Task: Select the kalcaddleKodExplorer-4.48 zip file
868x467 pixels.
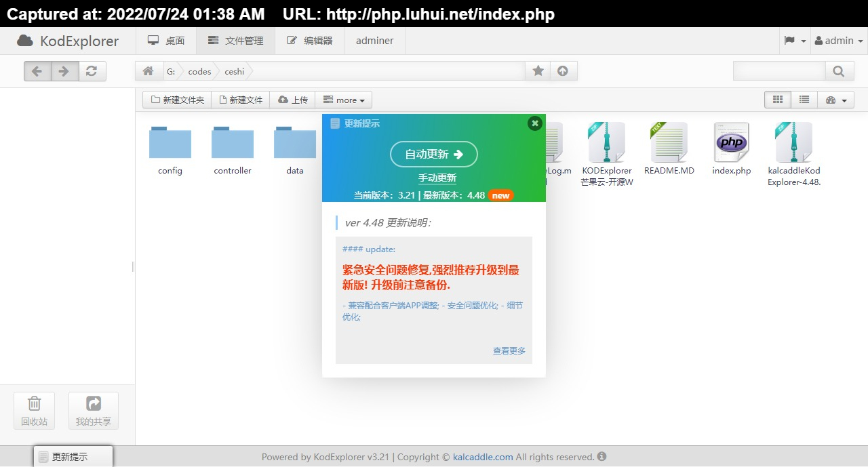Action: tap(794, 155)
